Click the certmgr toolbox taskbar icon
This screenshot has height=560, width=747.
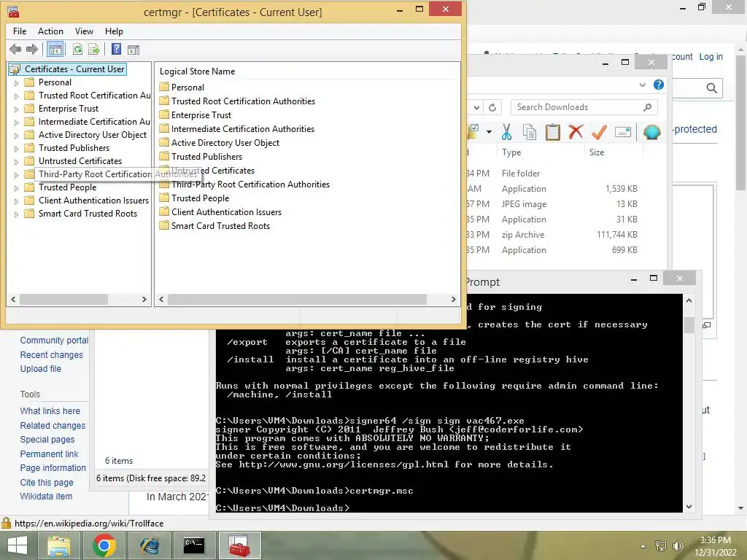click(x=239, y=545)
